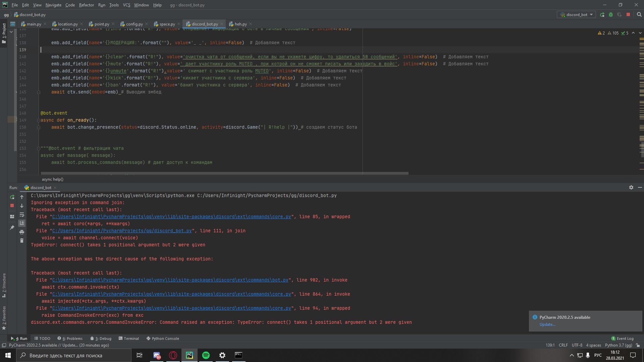This screenshot has width=644, height=362.
Task: Open discord_bot.py link at line 111 traceback
Action: [x=122, y=231]
